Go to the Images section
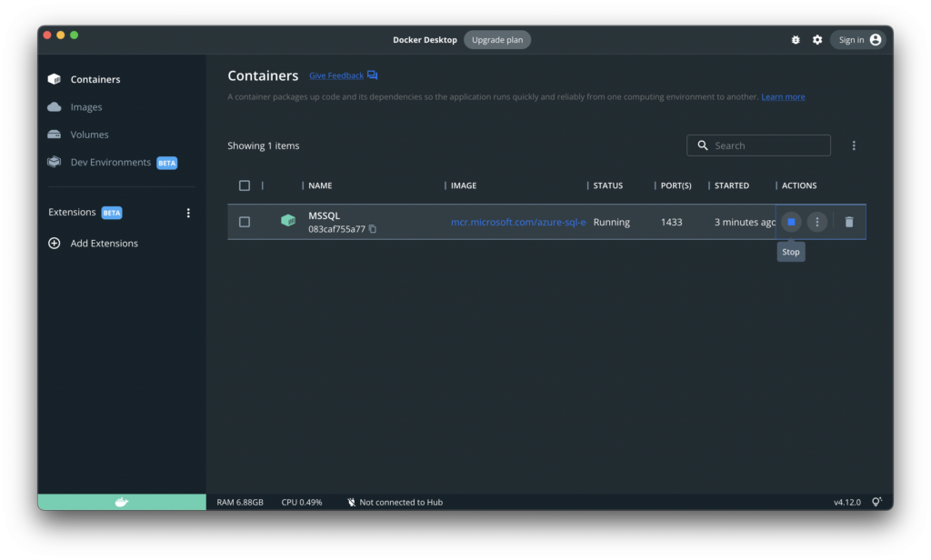 pos(86,107)
